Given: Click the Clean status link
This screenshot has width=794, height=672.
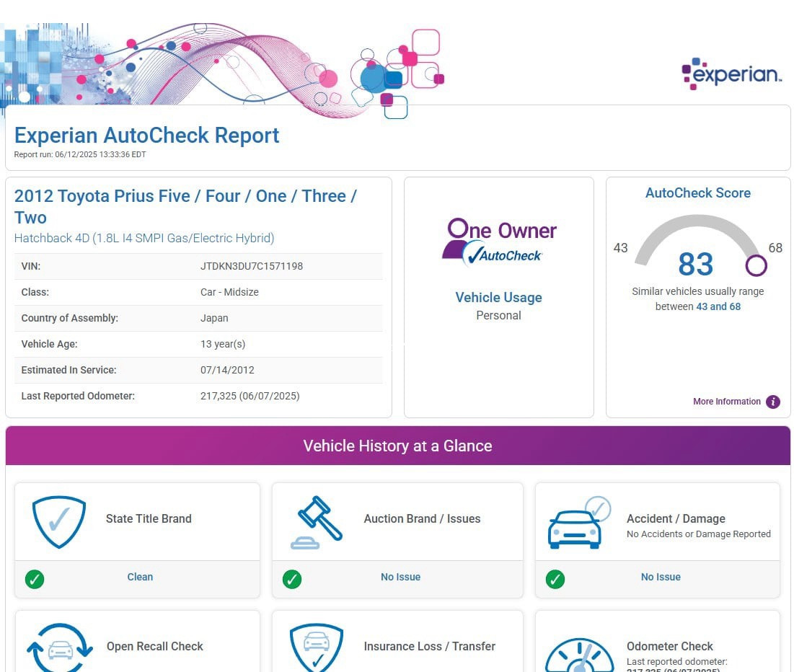Looking at the screenshot, I should (140, 577).
